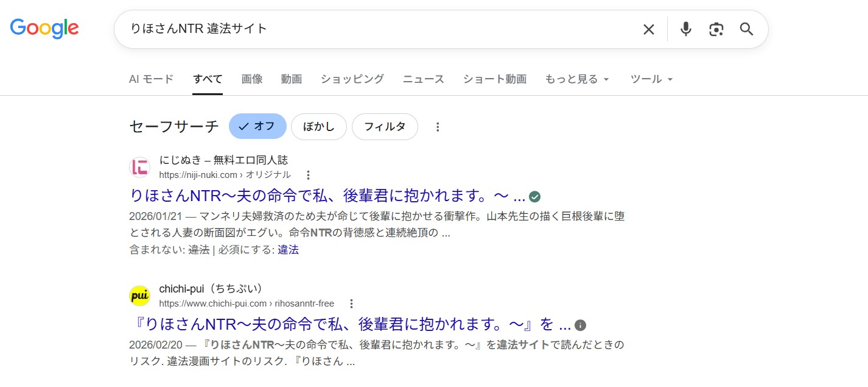The width and height of the screenshot is (868, 387).
Task: Switch to ショート動画 tab
Action: tap(495, 79)
